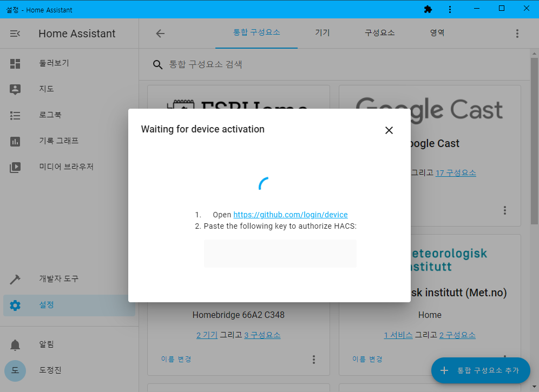Open the github.com/login/device link
Image resolution: width=539 pixels, height=392 pixels.
pos(291,215)
